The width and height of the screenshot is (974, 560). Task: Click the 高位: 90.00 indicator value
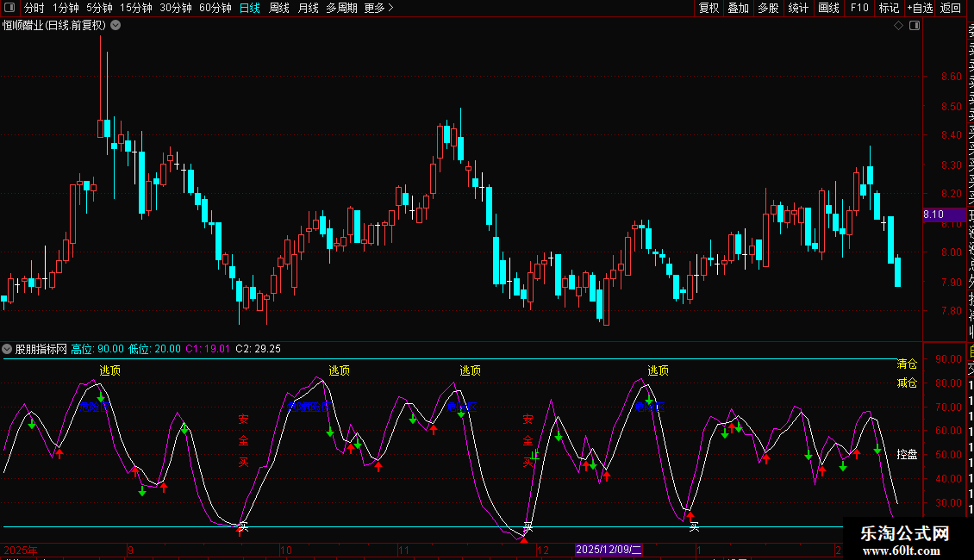coord(97,349)
